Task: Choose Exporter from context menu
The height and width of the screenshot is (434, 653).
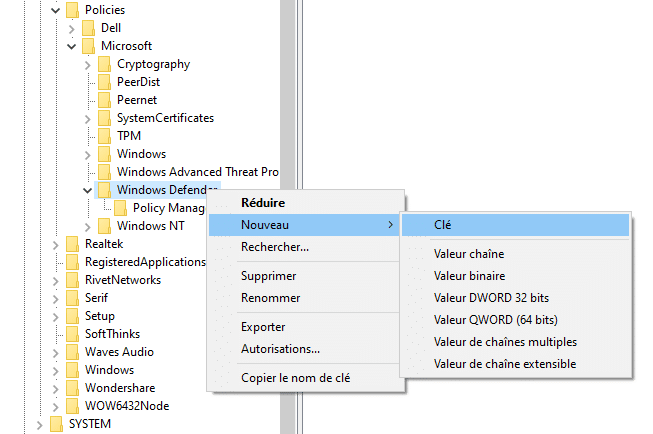Action: pyautogui.click(x=306, y=327)
